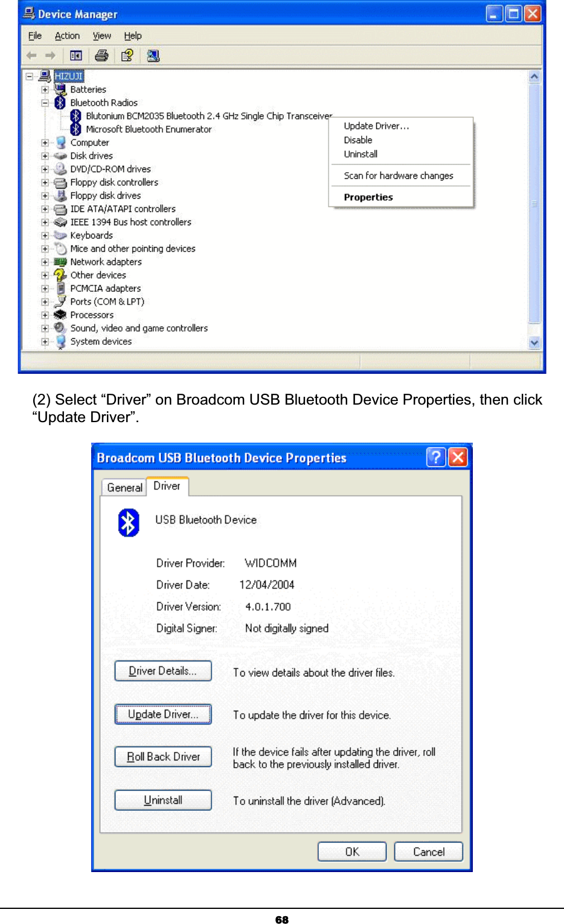Click the Update Driver button
The image size is (564, 924).
[x=163, y=714]
